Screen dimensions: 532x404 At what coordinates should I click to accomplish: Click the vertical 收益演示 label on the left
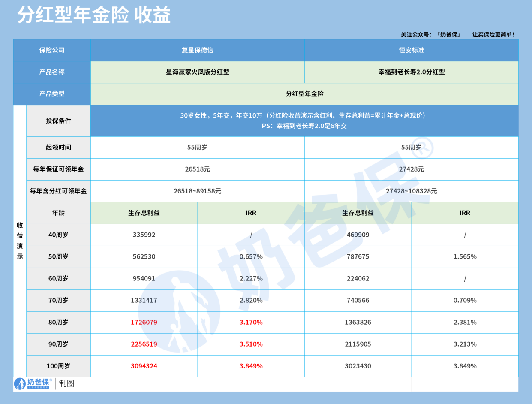click(19, 236)
